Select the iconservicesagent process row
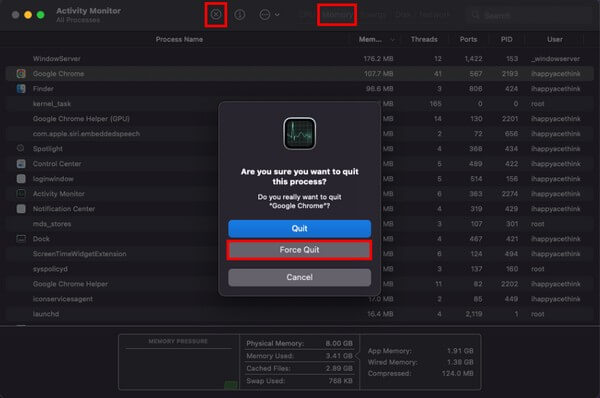This screenshot has height=398, width=600. [x=300, y=299]
